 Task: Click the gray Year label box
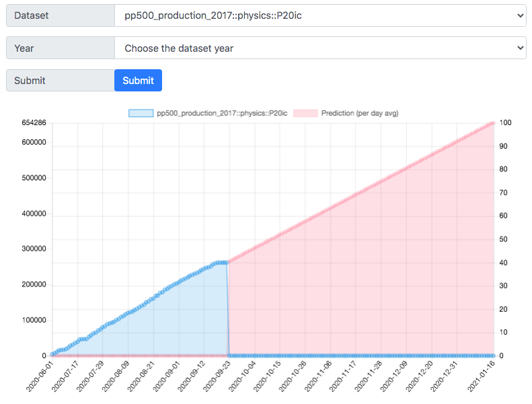coord(61,48)
